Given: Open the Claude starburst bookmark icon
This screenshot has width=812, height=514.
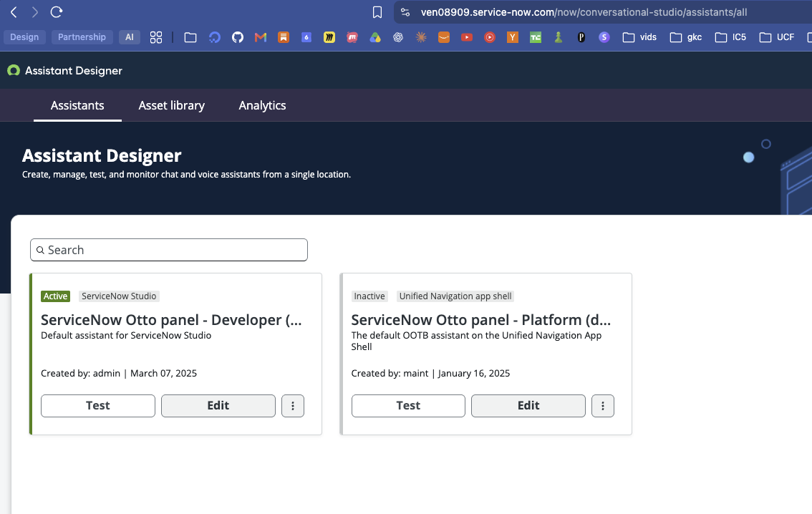Looking at the screenshot, I should pos(421,37).
